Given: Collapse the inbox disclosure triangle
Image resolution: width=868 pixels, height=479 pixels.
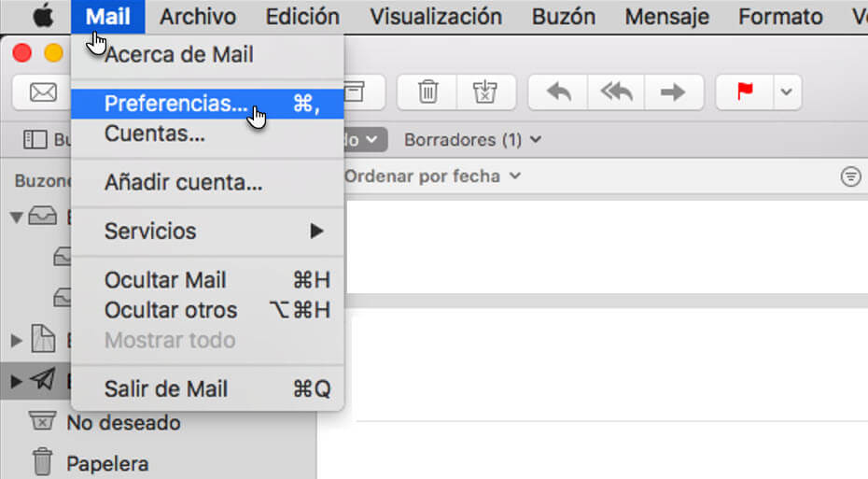Looking at the screenshot, I should pos(16,217).
